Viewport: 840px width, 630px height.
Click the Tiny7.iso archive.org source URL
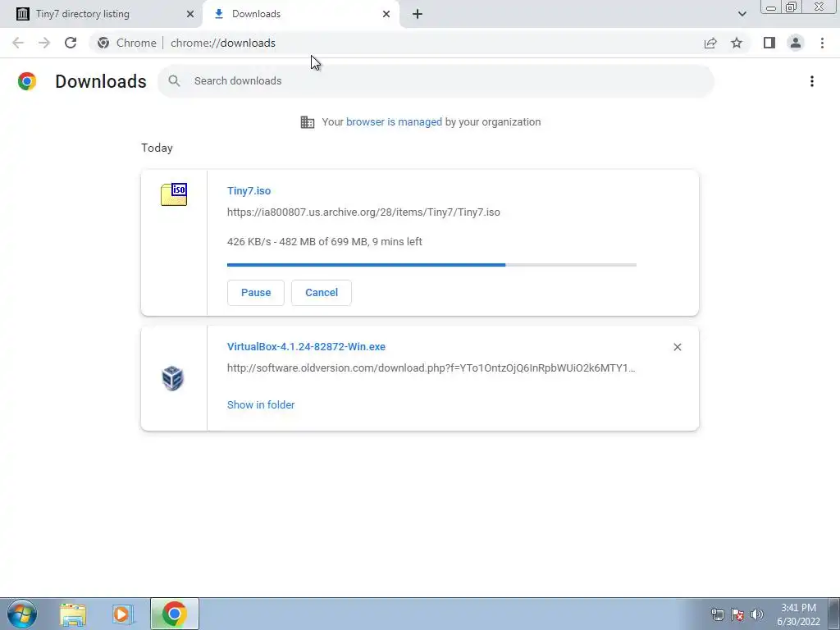(x=363, y=212)
